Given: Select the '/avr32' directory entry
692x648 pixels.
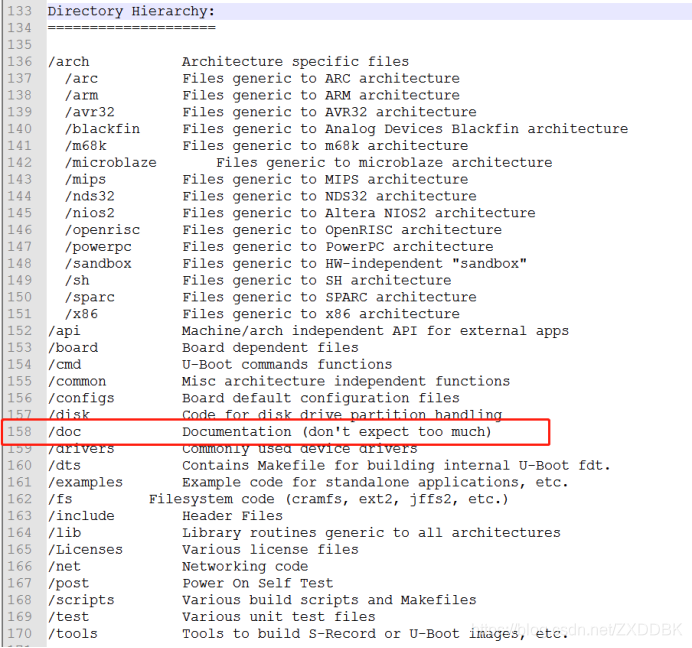Looking at the screenshot, I should click(x=90, y=112).
